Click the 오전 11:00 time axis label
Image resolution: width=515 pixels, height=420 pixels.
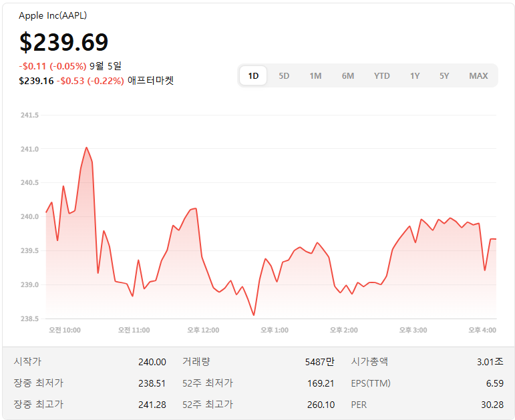pos(134,330)
